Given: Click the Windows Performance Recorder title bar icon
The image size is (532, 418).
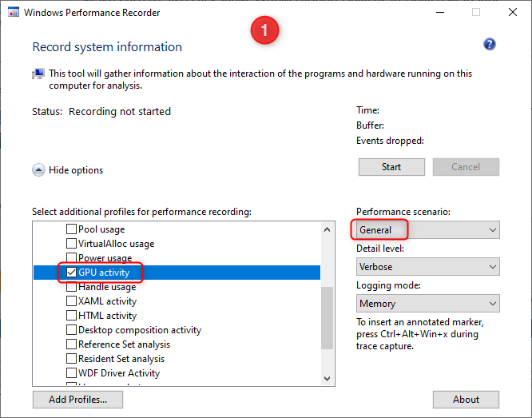Looking at the screenshot, I should pyautogui.click(x=13, y=13).
